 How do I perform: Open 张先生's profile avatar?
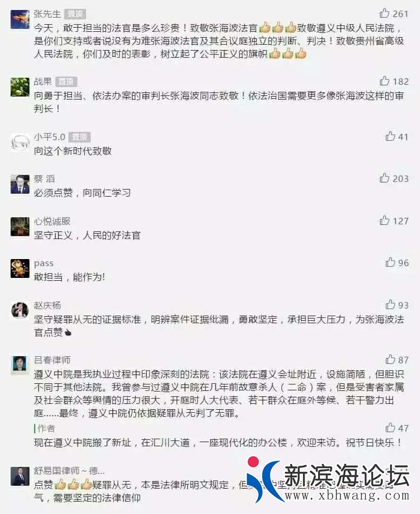pyautogui.click(x=20, y=19)
